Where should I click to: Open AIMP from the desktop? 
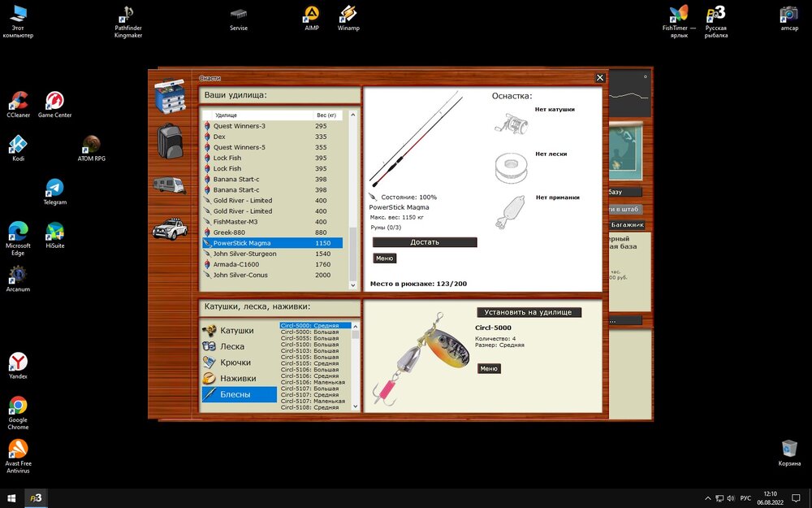[x=310, y=18]
